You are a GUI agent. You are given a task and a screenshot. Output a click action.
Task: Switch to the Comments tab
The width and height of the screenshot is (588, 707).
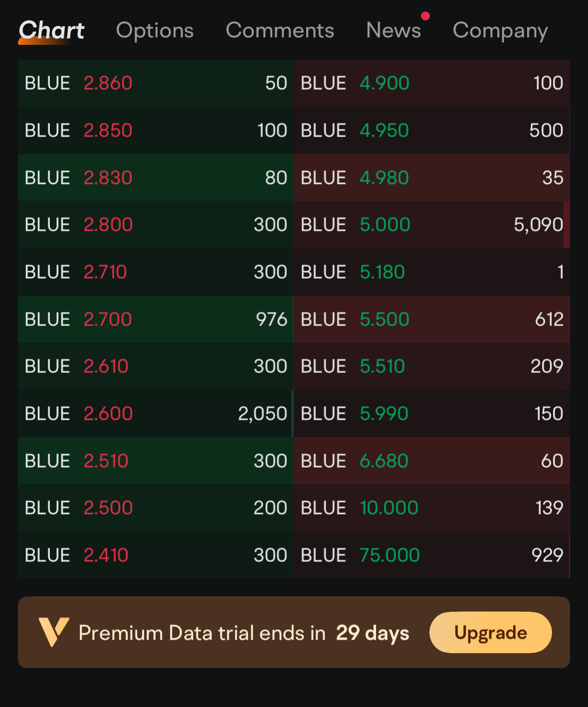280,30
